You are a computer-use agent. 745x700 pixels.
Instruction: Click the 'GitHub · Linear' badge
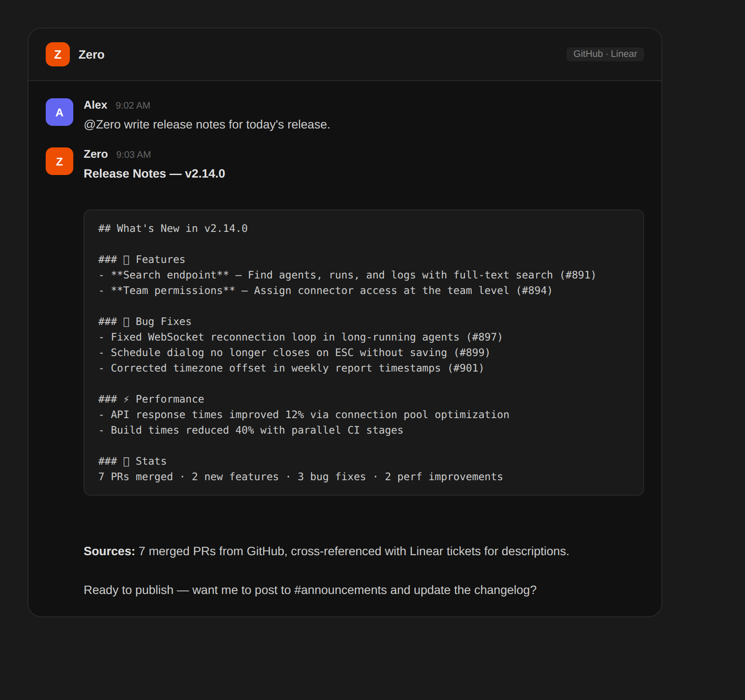pyautogui.click(x=605, y=54)
